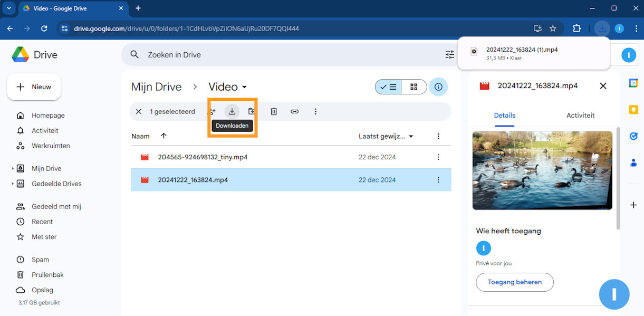Viewport: 644px width, 316px height.
Task: Click the owner avatar under Wie heeft toegang
Action: pos(484,248)
